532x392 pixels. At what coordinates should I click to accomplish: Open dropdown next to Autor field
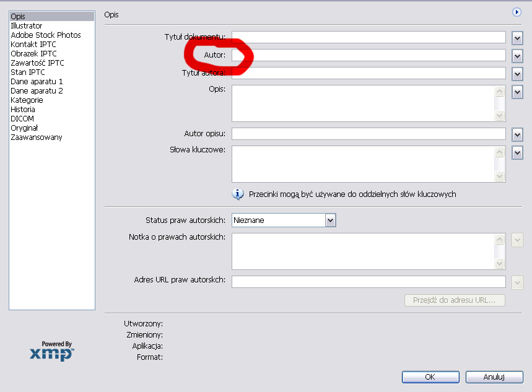518,56
